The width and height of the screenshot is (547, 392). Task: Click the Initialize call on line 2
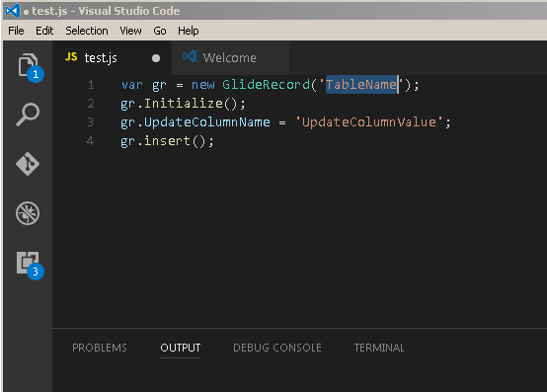(184, 104)
